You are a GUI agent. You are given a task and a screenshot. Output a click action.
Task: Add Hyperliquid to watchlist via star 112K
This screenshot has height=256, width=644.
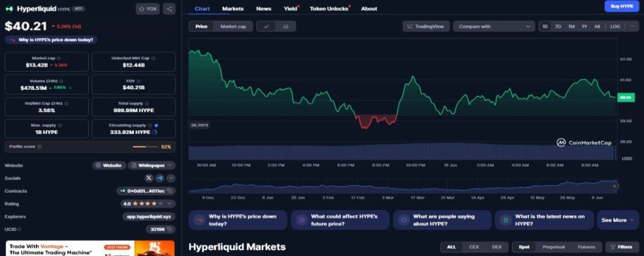click(x=147, y=9)
